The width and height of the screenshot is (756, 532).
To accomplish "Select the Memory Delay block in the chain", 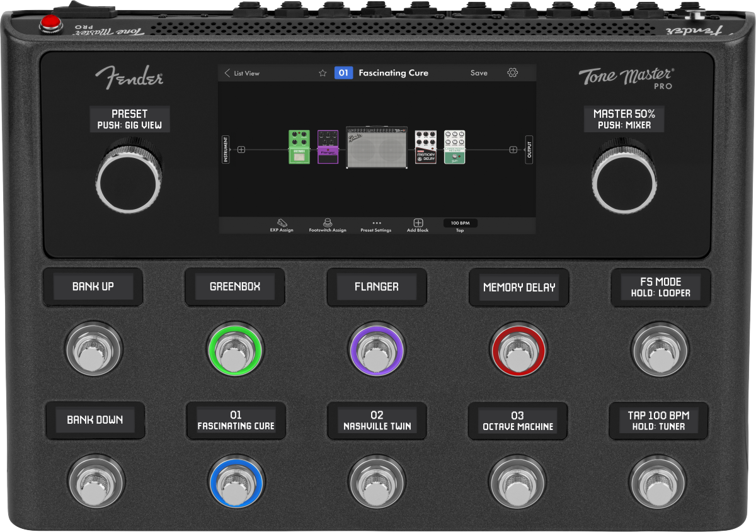I will 425,147.
